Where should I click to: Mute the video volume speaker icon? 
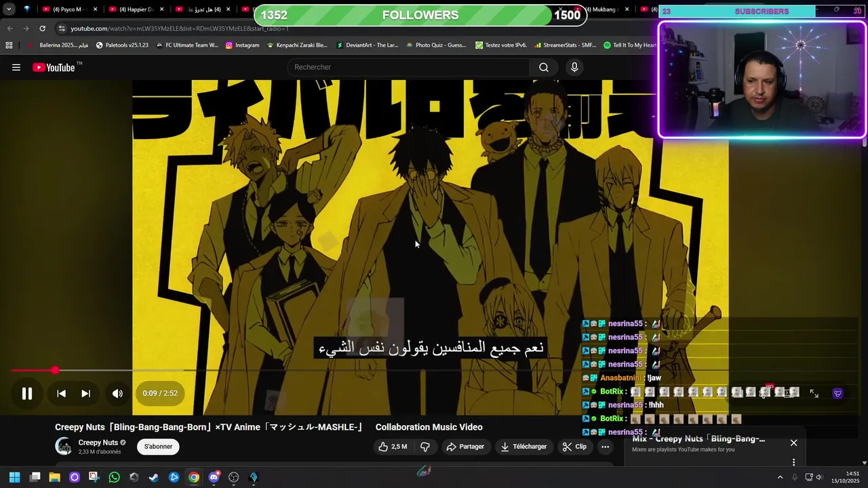pos(117,393)
